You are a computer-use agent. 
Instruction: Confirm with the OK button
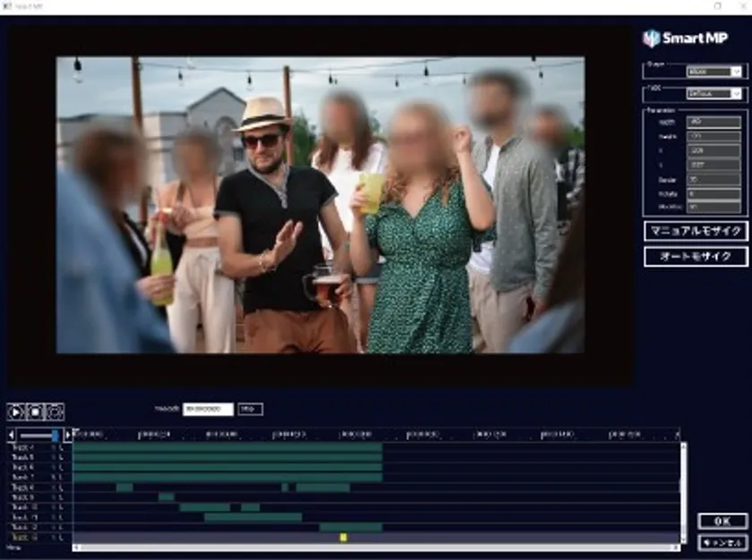(x=722, y=521)
